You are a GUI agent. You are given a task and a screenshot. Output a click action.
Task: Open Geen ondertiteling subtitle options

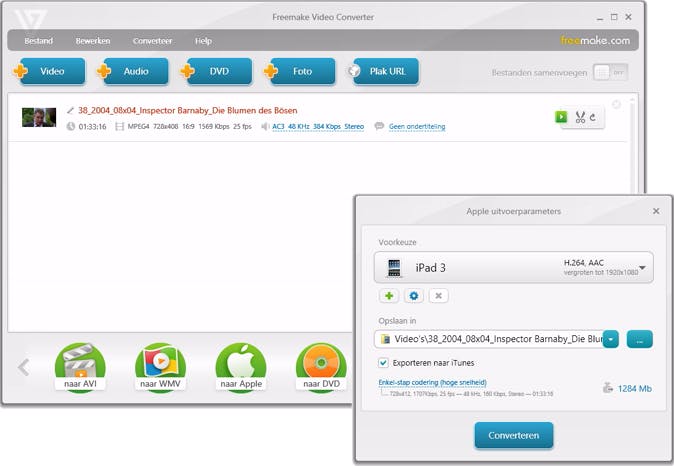click(417, 126)
